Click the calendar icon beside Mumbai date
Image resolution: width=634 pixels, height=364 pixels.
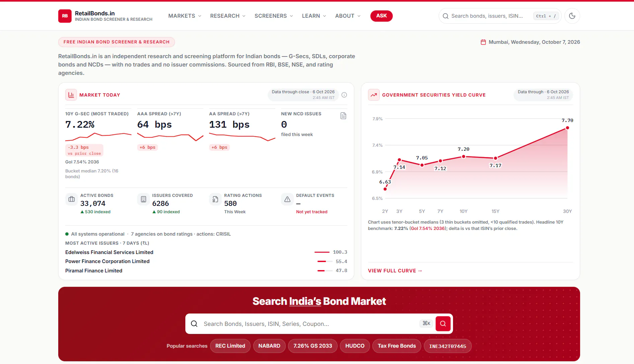(483, 42)
